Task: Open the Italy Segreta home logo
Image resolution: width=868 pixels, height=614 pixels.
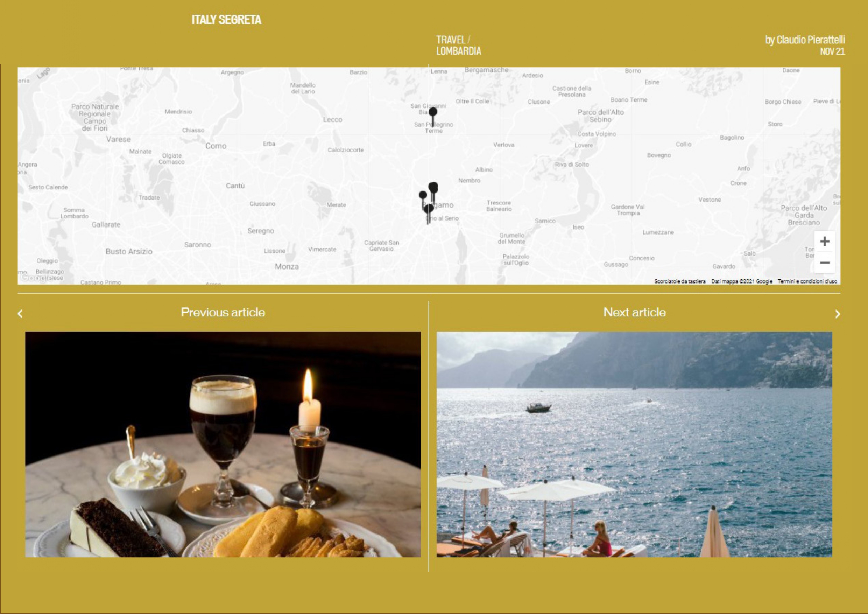Action: point(226,20)
